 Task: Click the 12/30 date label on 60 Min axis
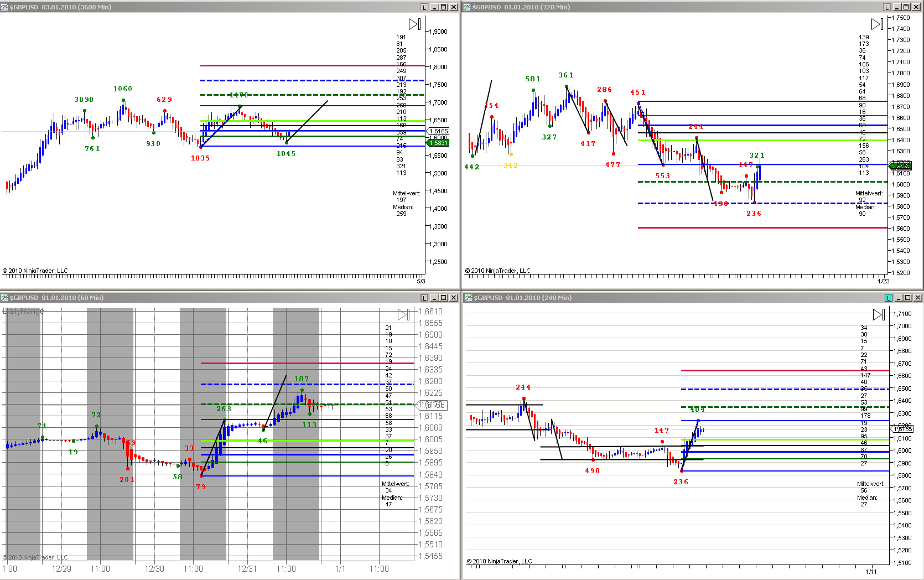154,569
